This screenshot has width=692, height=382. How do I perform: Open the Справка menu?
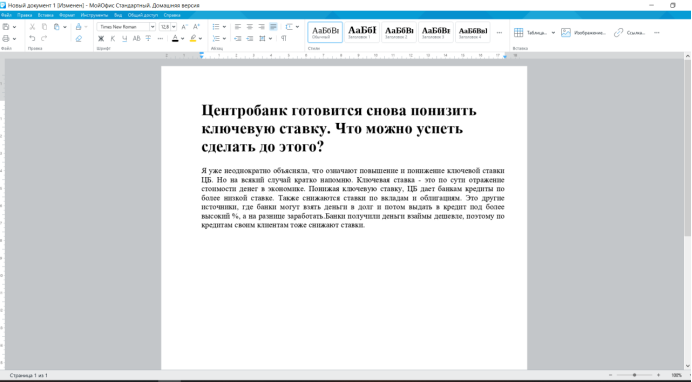coord(172,15)
